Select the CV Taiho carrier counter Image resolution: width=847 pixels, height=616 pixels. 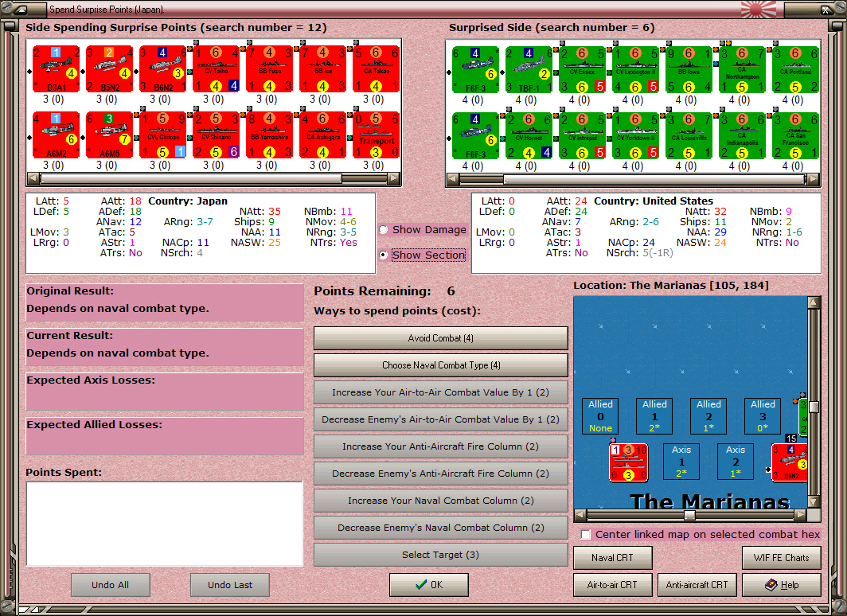point(216,69)
